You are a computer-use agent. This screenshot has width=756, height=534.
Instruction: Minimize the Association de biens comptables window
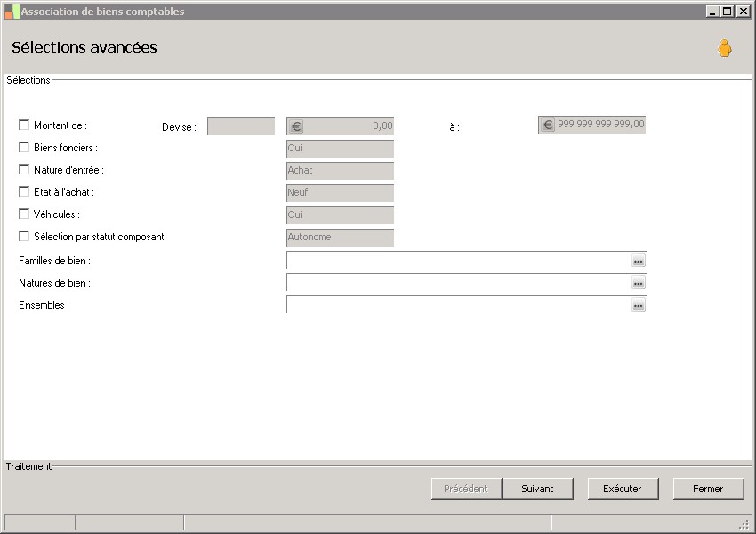tap(713, 11)
